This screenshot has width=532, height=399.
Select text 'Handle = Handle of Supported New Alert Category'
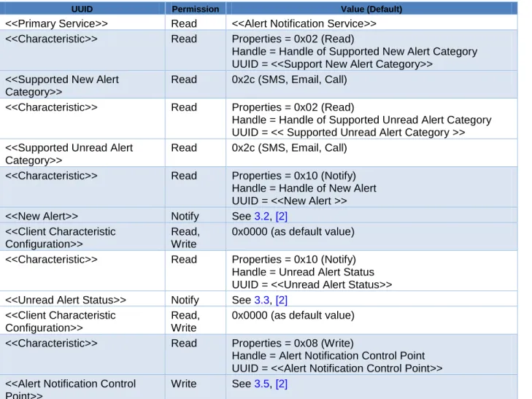coord(355,52)
